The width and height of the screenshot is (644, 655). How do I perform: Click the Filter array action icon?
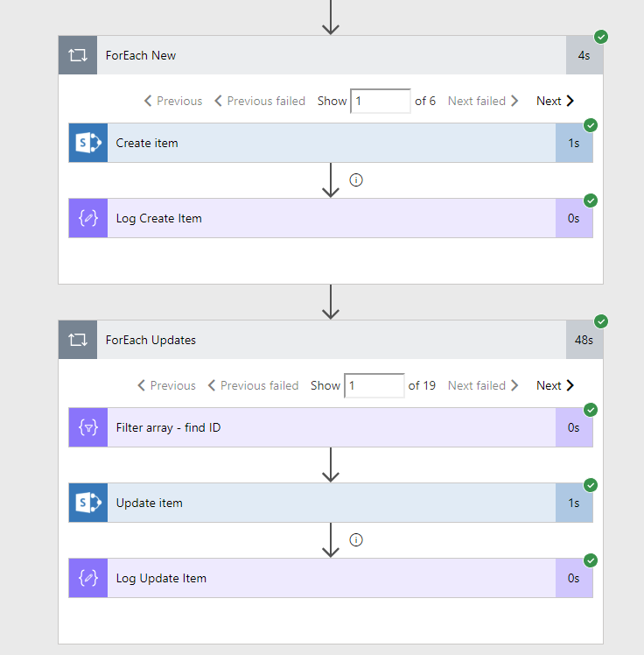[x=88, y=427]
